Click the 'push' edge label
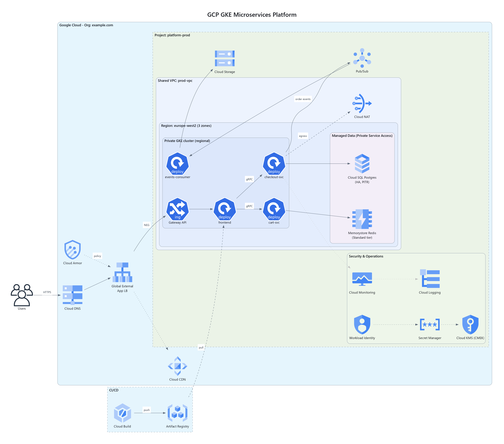The height and width of the screenshot is (444, 504). pyautogui.click(x=147, y=410)
